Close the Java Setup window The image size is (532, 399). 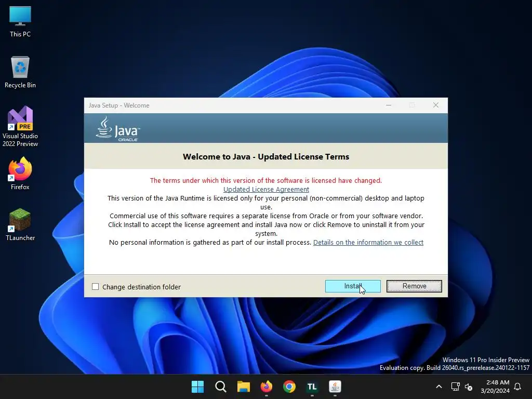(436, 105)
